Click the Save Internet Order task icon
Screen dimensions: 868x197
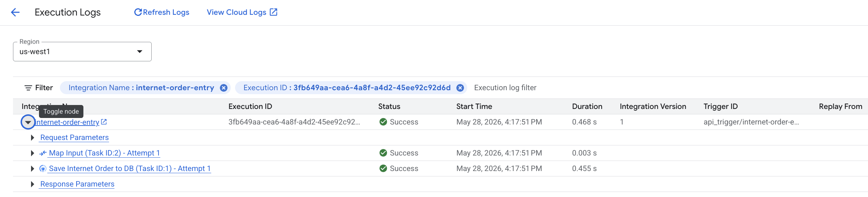[x=43, y=168]
